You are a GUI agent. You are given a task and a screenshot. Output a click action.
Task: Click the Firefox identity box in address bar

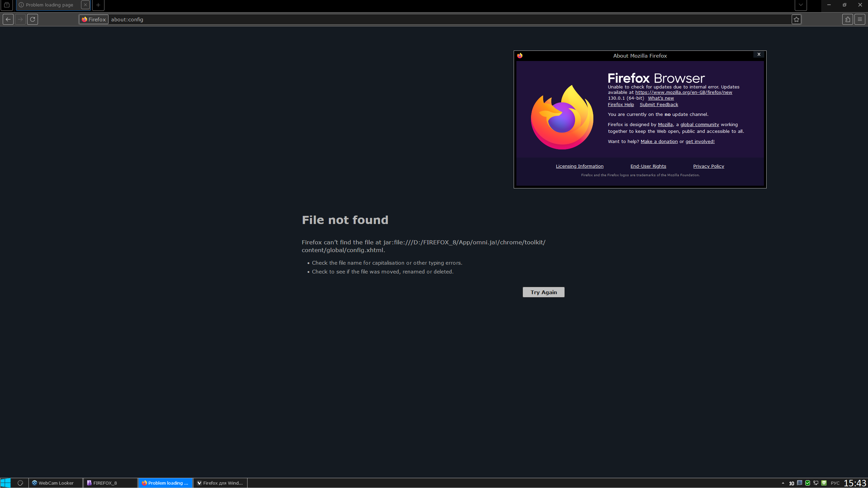click(x=94, y=19)
